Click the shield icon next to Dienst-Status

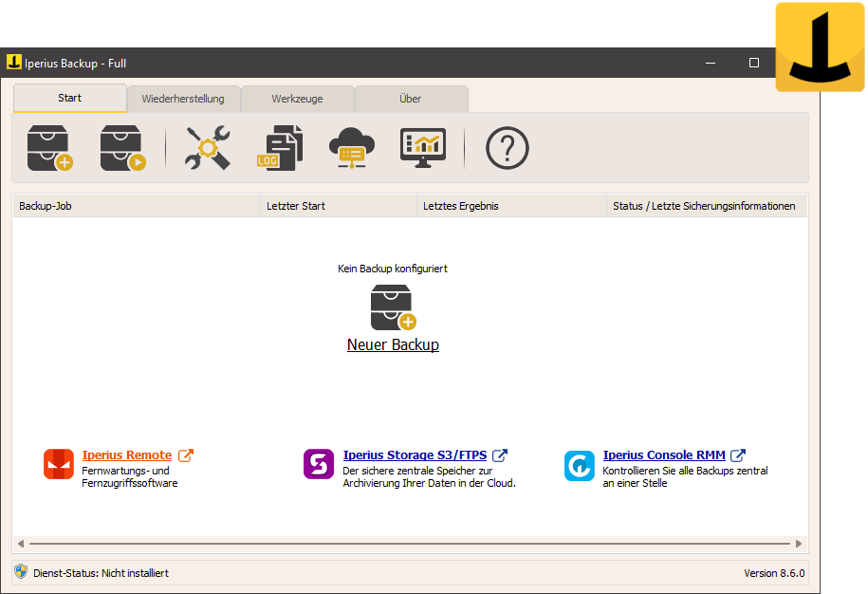21,571
